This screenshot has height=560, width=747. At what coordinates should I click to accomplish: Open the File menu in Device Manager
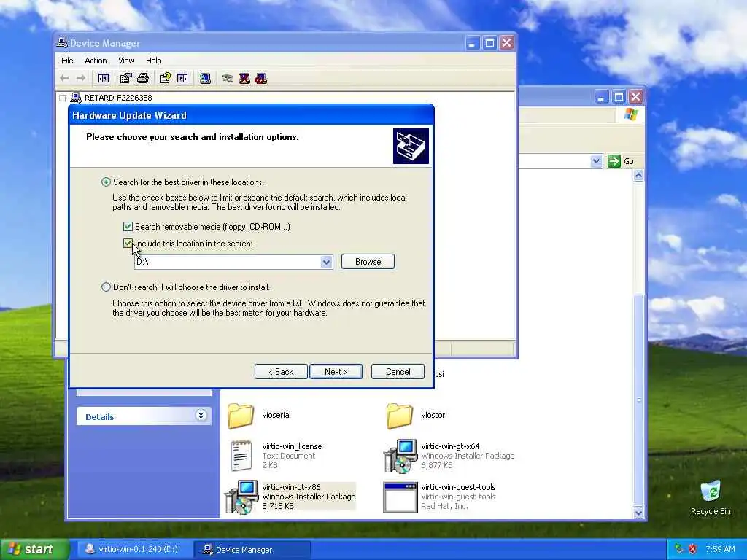click(x=67, y=61)
